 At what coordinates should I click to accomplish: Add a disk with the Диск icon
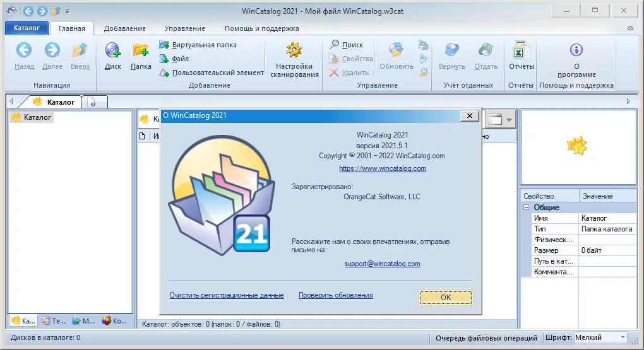click(112, 50)
